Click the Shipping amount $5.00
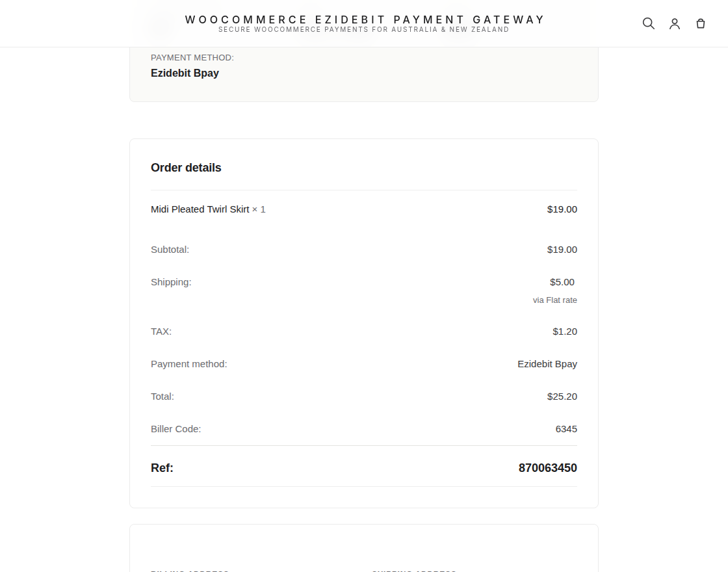The height and width of the screenshot is (572, 728). click(x=562, y=282)
